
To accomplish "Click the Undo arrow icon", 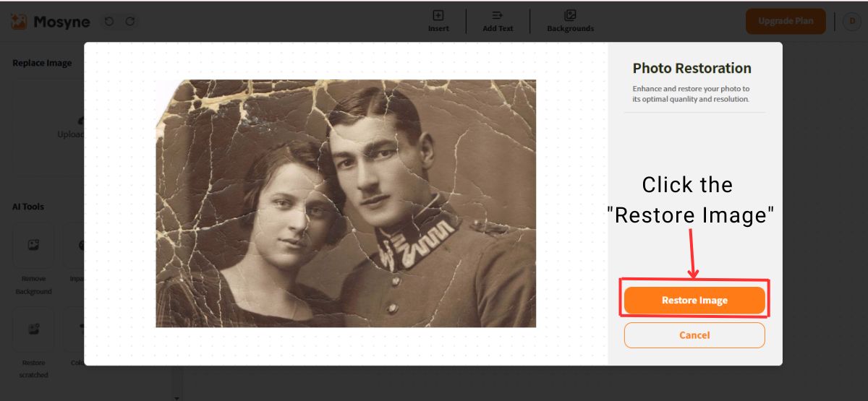I will [x=109, y=22].
